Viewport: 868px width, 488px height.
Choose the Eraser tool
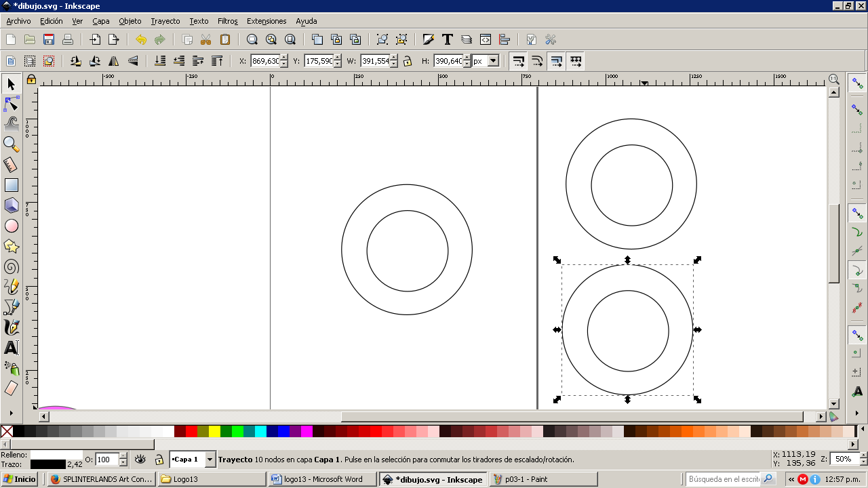[x=11, y=388]
